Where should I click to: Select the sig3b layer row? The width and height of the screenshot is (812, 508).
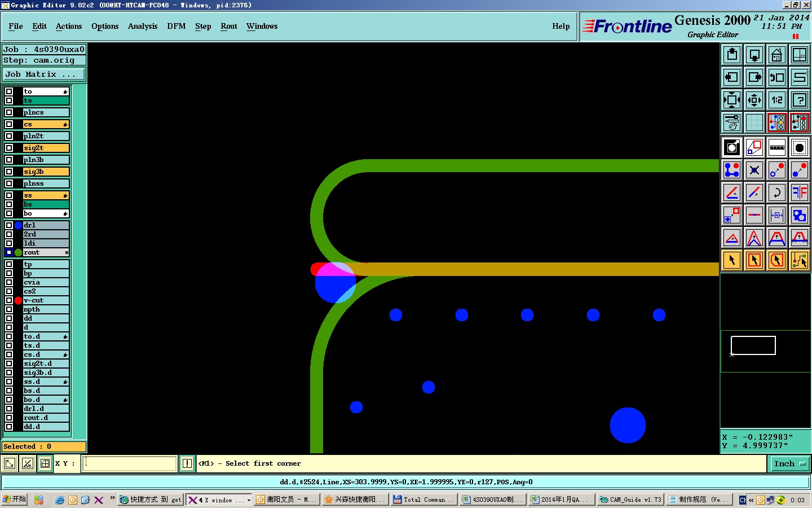coord(46,172)
